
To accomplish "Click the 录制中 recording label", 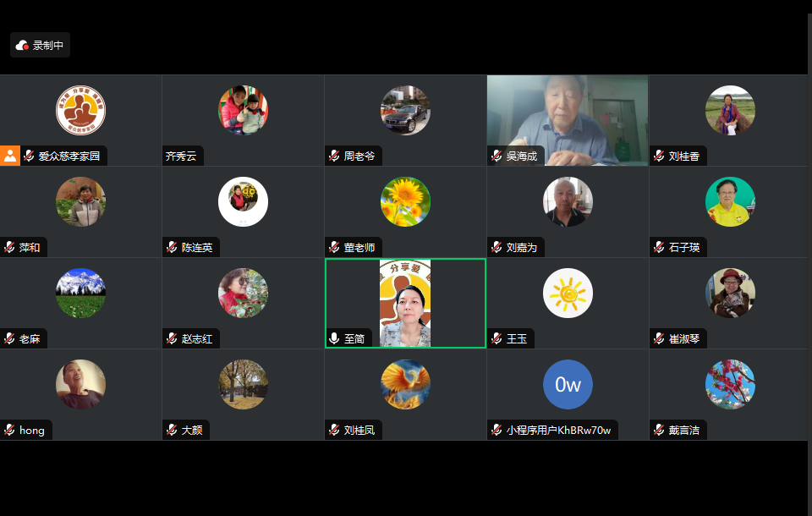I will click(48, 46).
